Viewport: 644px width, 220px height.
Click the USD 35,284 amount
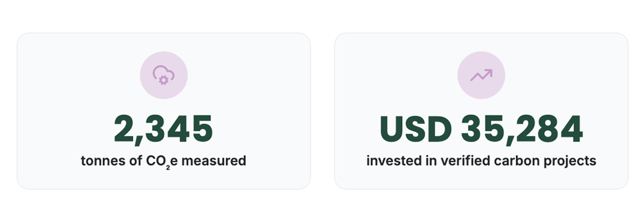click(x=481, y=129)
